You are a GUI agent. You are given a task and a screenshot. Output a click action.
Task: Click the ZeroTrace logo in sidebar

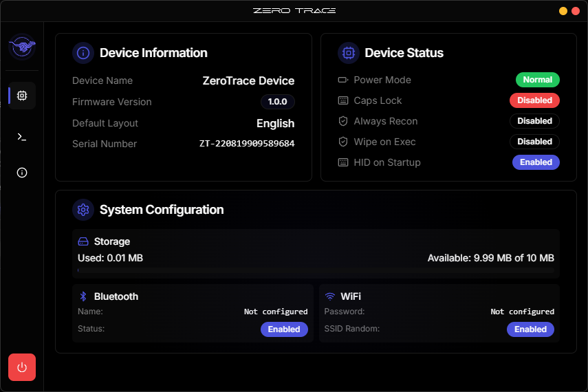(x=22, y=47)
